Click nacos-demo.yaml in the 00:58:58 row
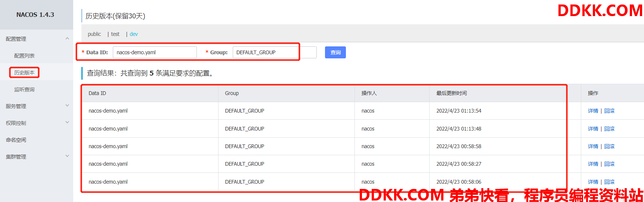 (x=108, y=146)
